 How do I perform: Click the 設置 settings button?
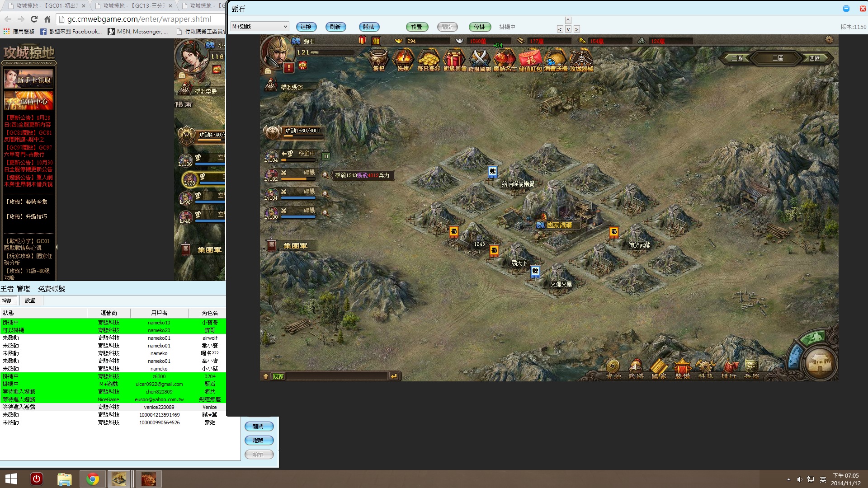tap(417, 27)
